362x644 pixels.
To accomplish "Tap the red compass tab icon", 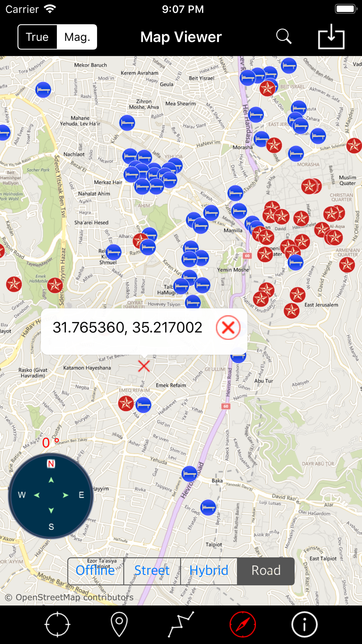I will point(243,624).
